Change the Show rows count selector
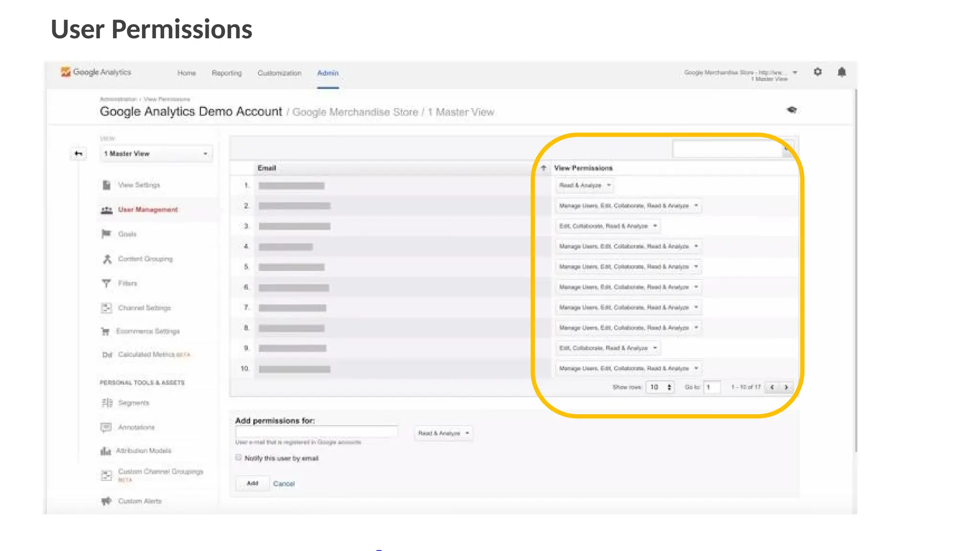 pyautogui.click(x=660, y=387)
